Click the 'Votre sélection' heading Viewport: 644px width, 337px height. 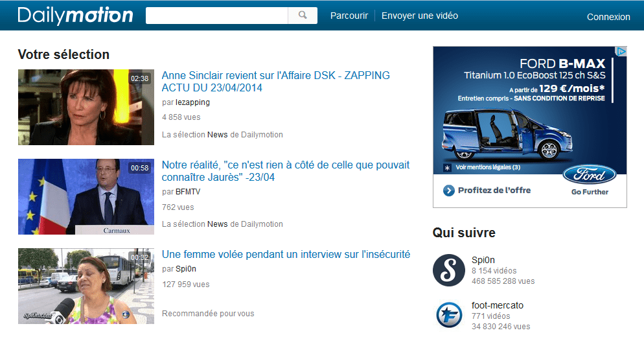click(63, 54)
